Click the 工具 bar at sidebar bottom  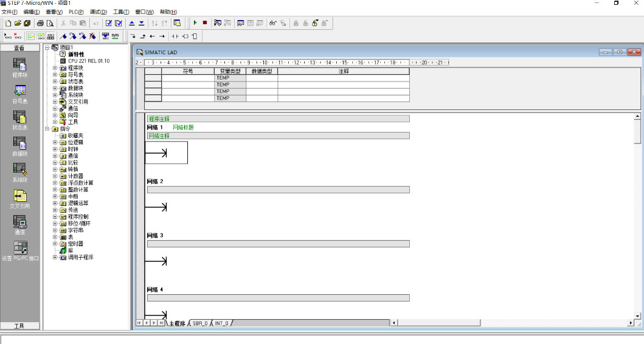click(19, 326)
